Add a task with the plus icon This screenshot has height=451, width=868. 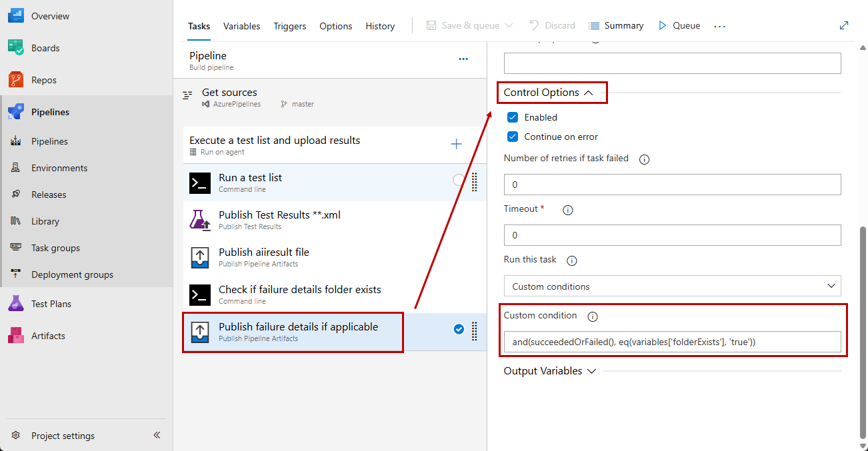pos(456,143)
